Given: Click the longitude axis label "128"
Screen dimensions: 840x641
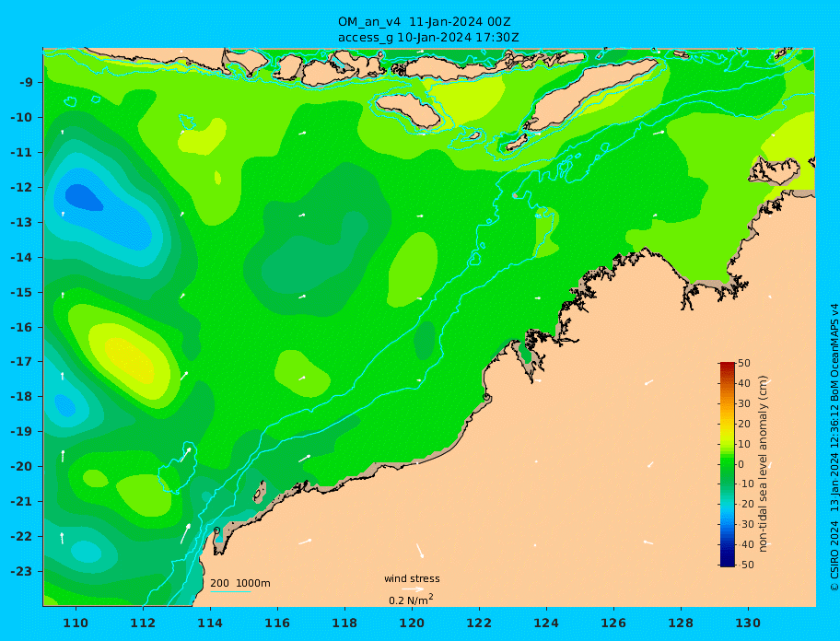Looking at the screenshot, I should [x=681, y=623].
